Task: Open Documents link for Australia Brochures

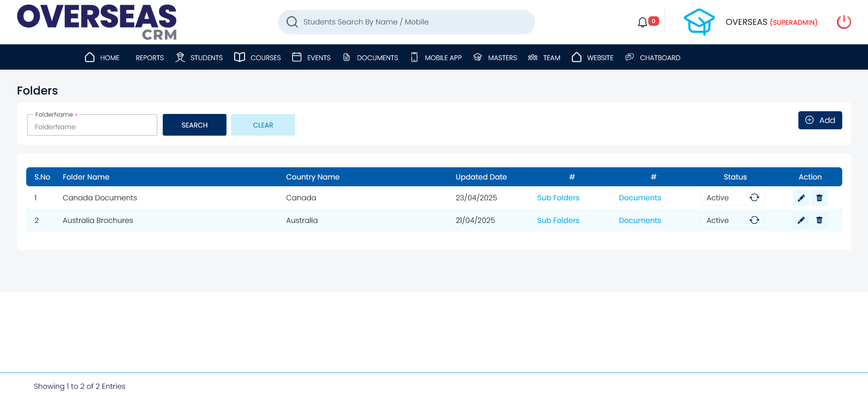Action: tap(640, 221)
